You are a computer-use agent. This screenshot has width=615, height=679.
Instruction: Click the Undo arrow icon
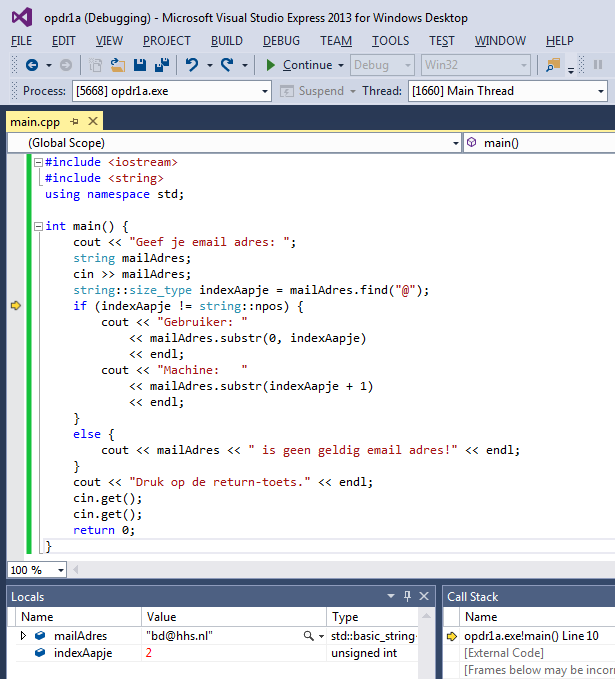[191, 65]
